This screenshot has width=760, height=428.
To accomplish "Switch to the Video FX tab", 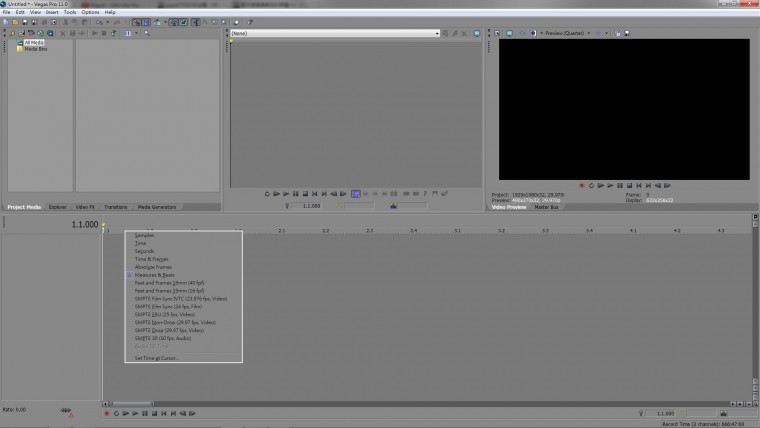I will point(85,207).
